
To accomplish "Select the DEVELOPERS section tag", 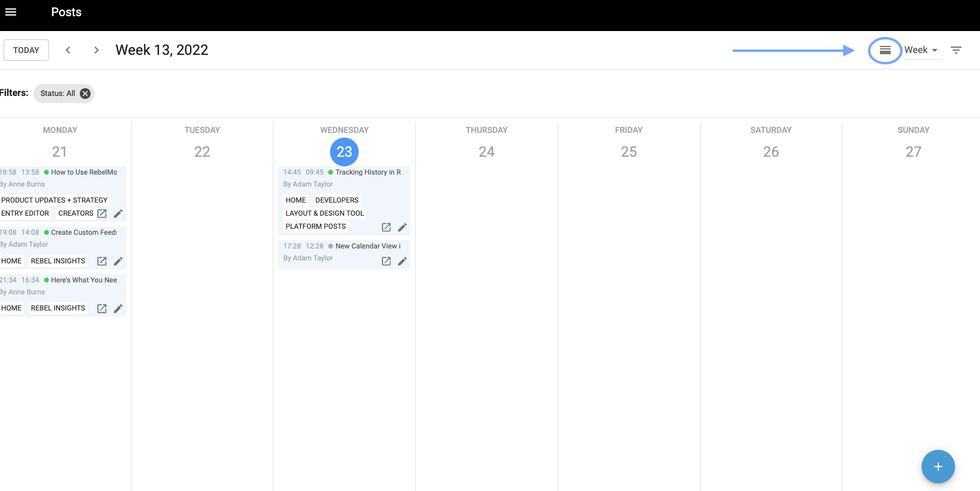I will click(337, 200).
